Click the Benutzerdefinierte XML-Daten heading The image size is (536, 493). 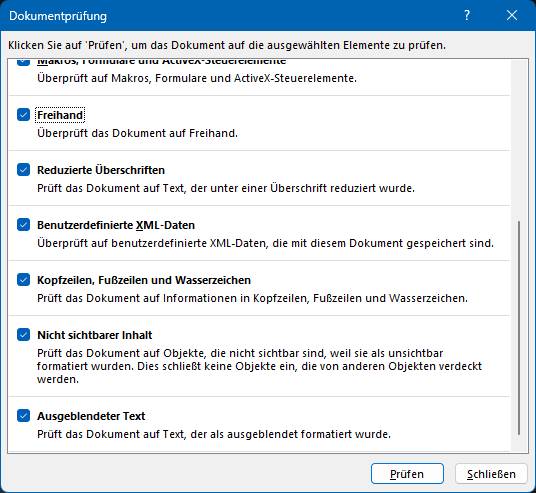(x=116, y=225)
